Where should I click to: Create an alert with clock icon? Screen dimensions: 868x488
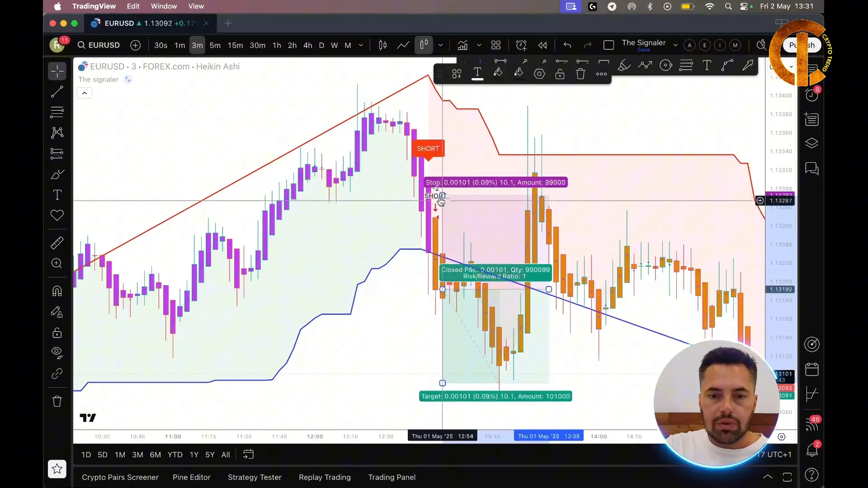(x=521, y=45)
